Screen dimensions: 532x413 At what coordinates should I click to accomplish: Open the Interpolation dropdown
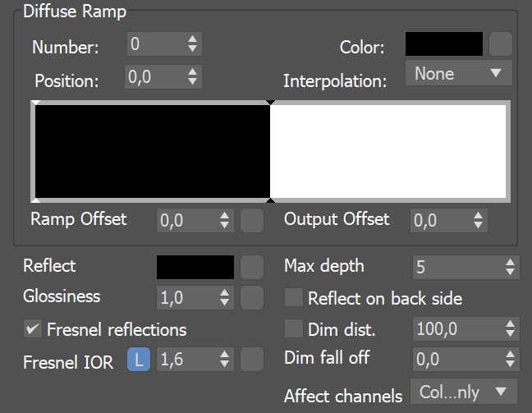point(458,73)
